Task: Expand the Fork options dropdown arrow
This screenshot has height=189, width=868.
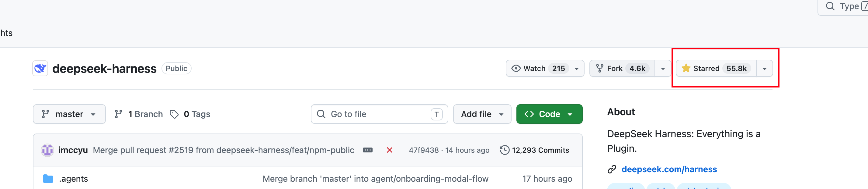Action: pos(663,69)
